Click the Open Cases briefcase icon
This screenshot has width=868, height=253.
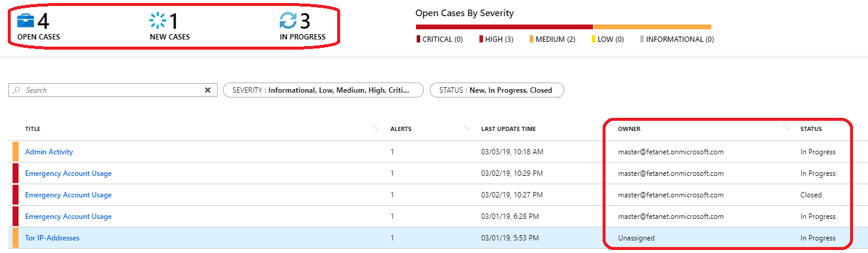pyautogui.click(x=26, y=21)
